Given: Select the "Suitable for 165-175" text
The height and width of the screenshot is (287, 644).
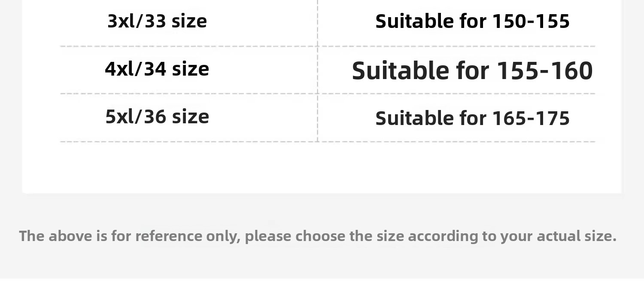Looking at the screenshot, I should 472,118.
